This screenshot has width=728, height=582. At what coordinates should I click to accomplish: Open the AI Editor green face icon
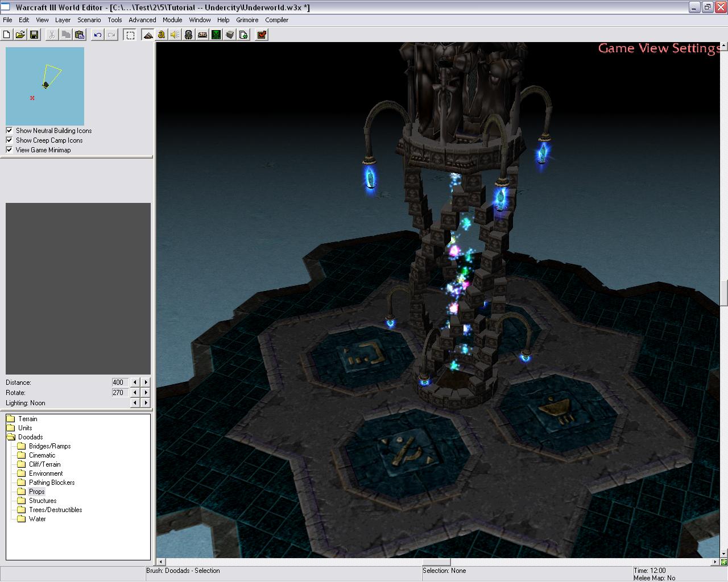(x=216, y=35)
